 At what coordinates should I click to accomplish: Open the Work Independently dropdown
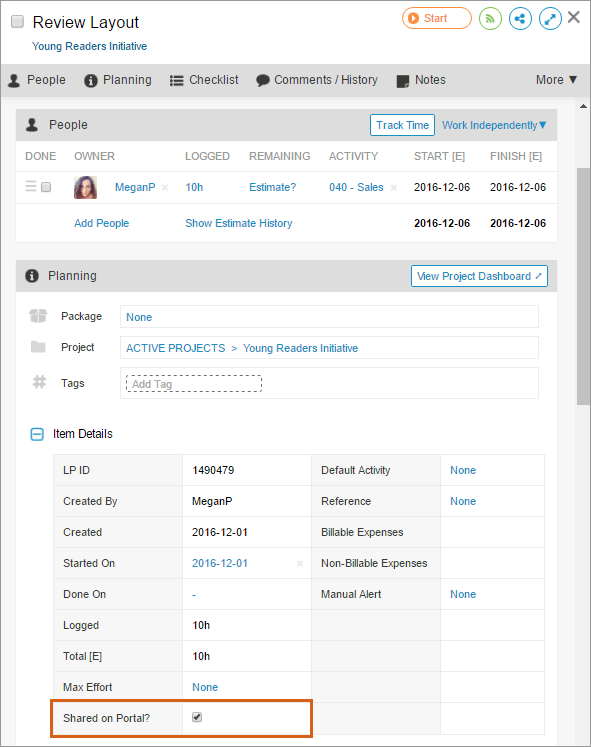pos(494,125)
